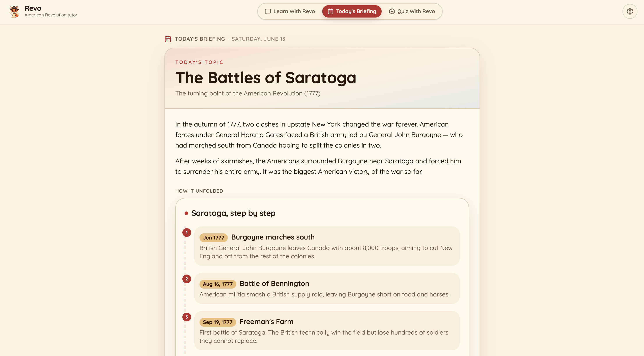Open settings via the gear icon
Image resolution: width=644 pixels, height=356 pixels.
coord(630,11)
